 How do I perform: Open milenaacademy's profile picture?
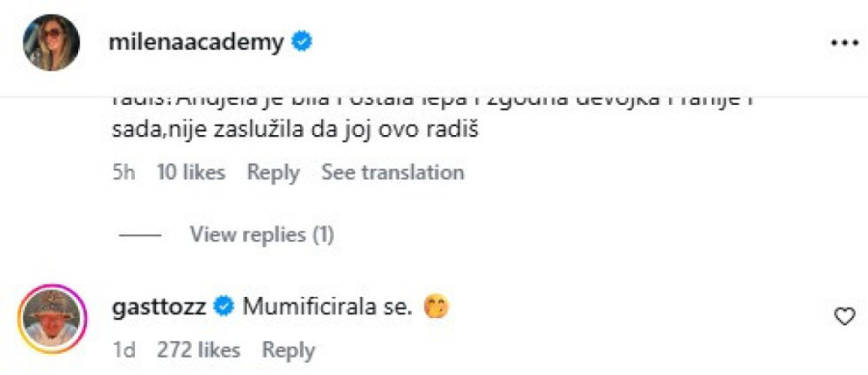coord(51,42)
